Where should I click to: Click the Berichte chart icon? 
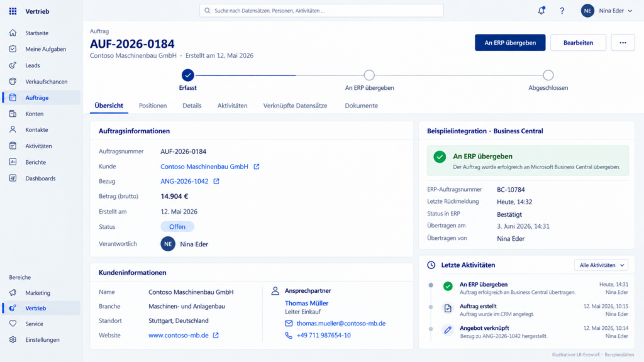click(13, 162)
